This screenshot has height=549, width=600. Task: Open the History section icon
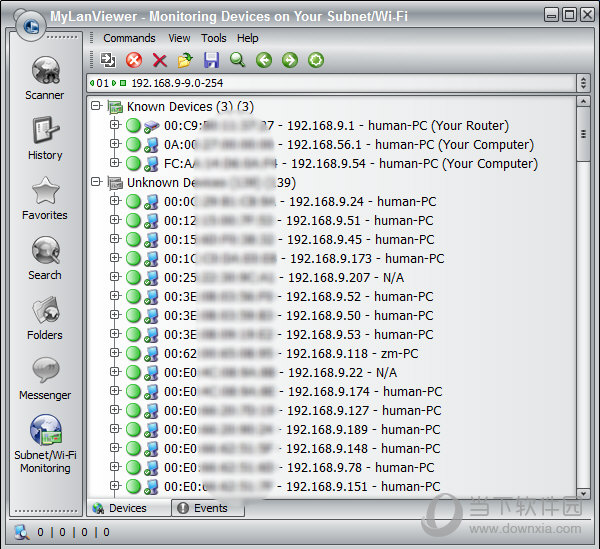pyautogui.click(x=46, y=130)
